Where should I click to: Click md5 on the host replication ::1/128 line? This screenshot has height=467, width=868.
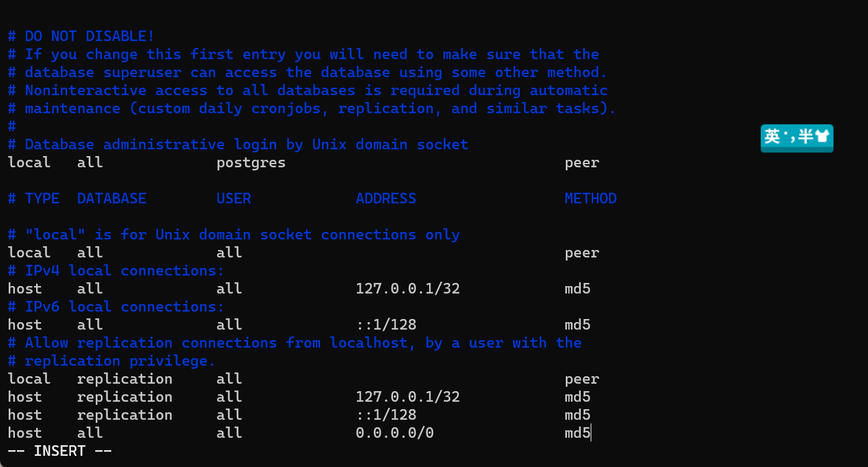point(578,415)
